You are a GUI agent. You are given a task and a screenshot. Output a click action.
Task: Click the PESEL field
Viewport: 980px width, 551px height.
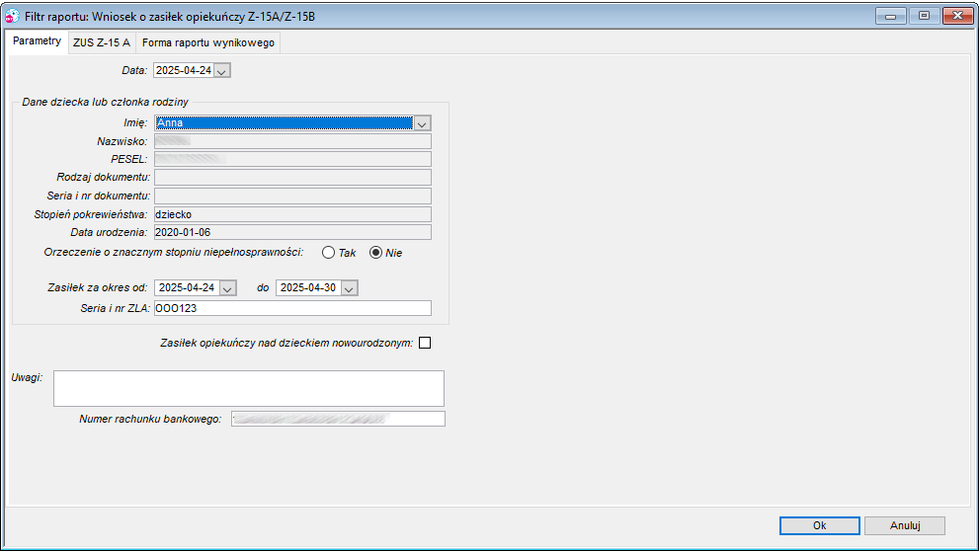click(x=292, y=159)
